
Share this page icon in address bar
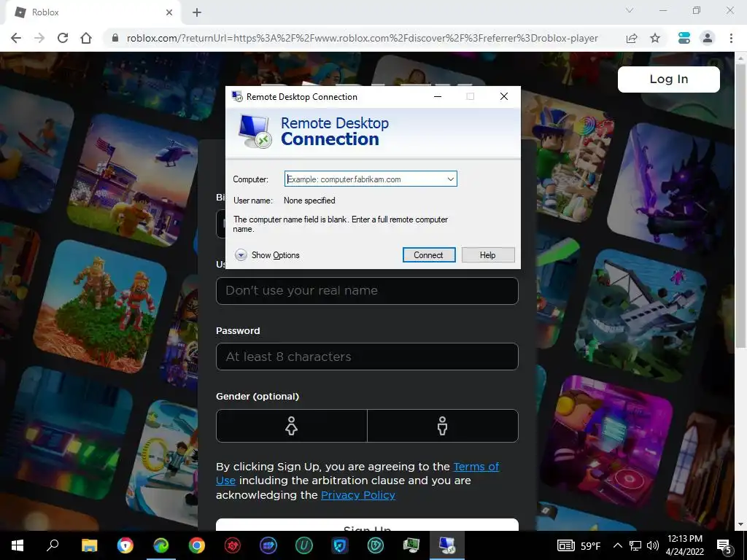[632, 38]
